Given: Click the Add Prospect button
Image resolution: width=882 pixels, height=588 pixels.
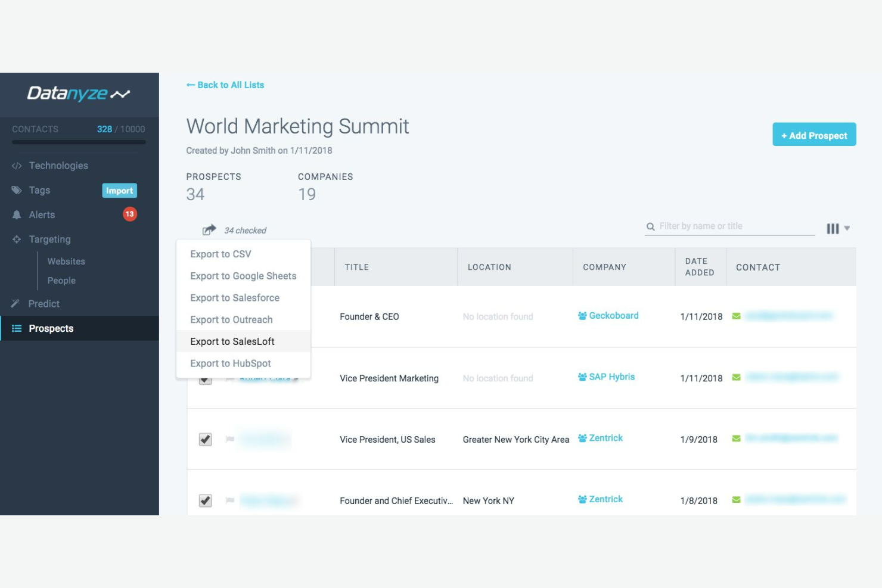Looking at the screenshot, I should [x=814, y=135].
